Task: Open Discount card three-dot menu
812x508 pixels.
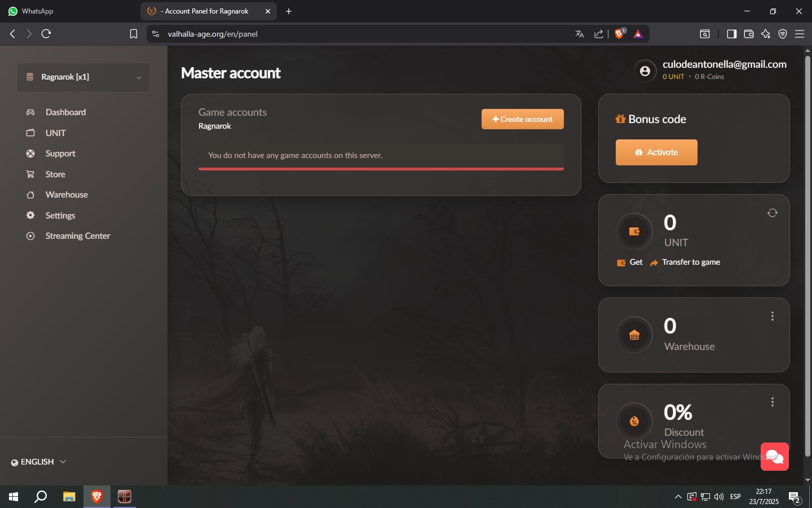Action: [x=772, y=402]
